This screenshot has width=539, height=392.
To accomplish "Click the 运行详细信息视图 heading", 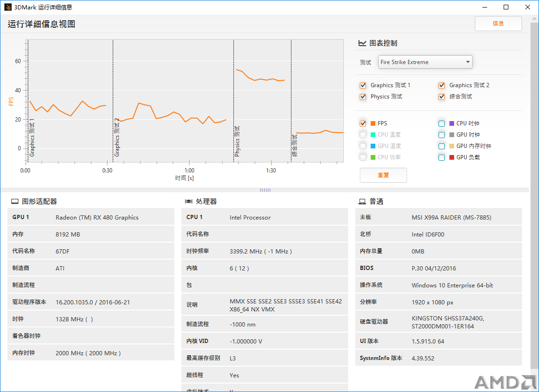I will [x=41, y=24].
